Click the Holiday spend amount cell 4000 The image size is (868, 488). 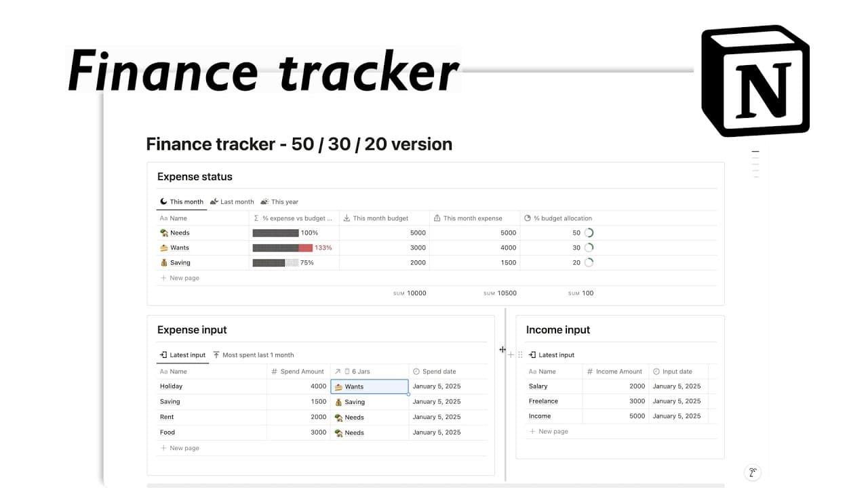(298, 386)
